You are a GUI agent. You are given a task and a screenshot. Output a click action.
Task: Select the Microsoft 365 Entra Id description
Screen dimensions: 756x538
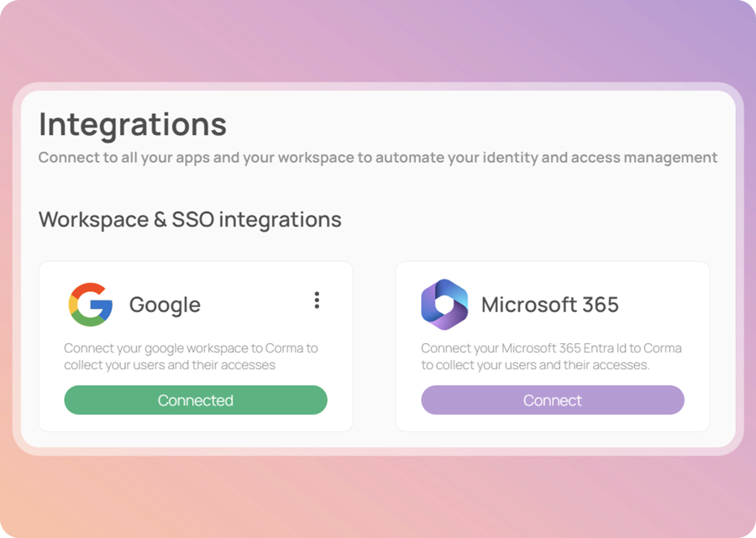pyautogui.click(x=551, y=357)
